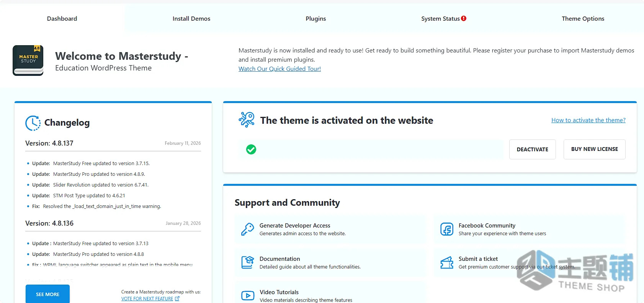This screenshot has width=644, height=303.
Task: Click the Submit a ticket icon
Action: click(x=447, y=262)
